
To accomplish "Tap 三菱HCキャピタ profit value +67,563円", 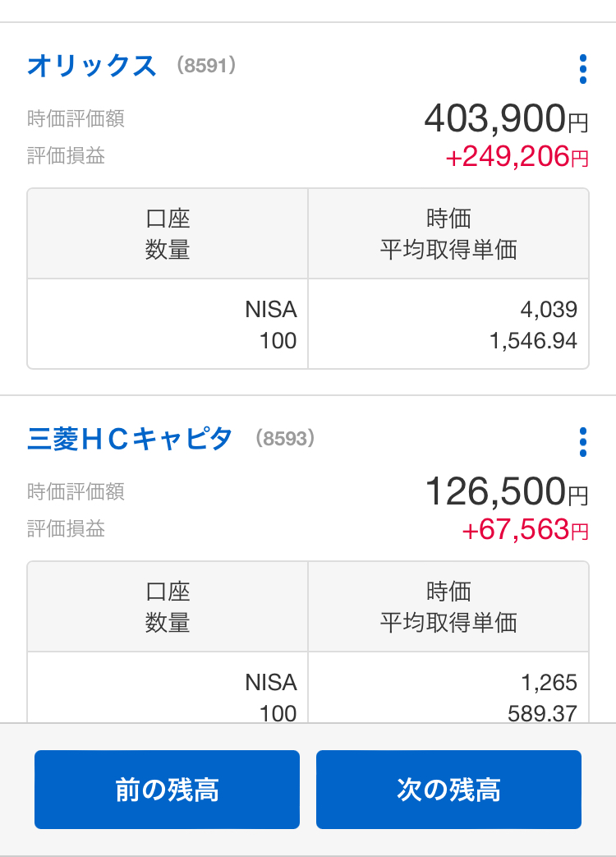I will (525, 529).
